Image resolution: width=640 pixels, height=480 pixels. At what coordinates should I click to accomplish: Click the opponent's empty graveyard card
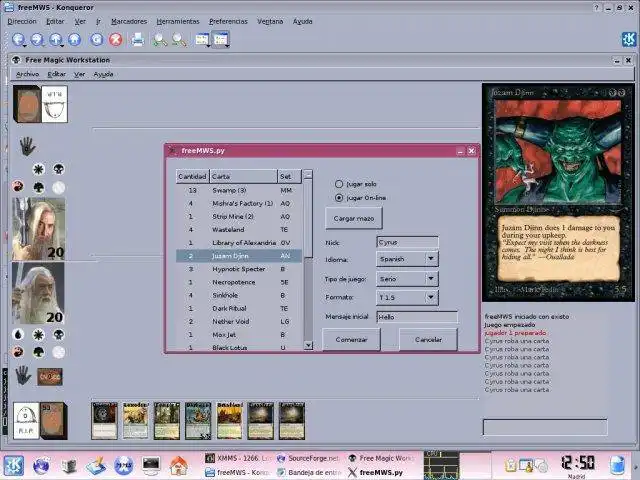pyautogui.click(x=54, y=104)
